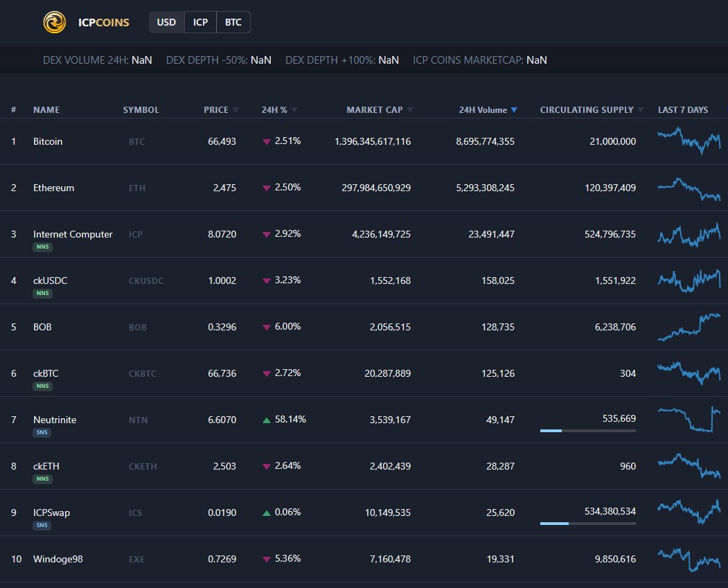Click the ICPCOINS site title

103,22
